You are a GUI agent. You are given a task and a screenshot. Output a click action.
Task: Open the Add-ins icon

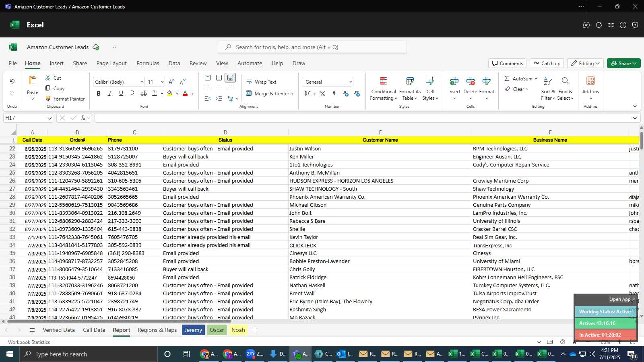click(590, 81)
